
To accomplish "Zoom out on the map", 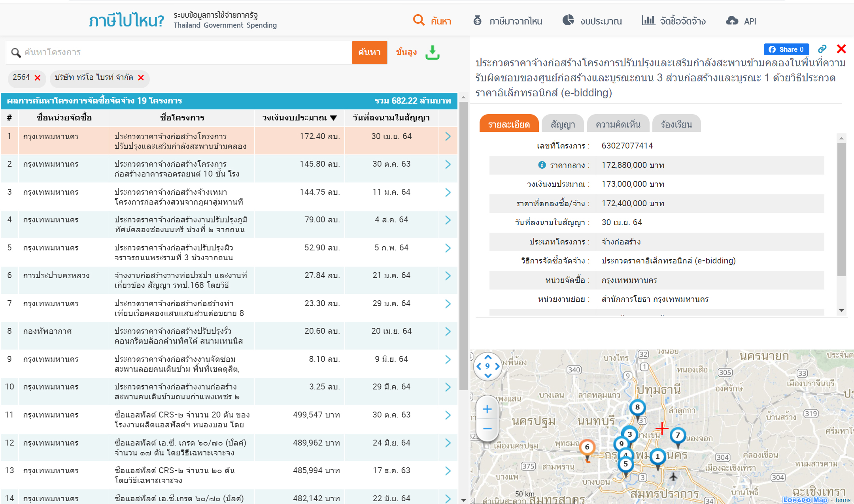I will coord(487,429).
